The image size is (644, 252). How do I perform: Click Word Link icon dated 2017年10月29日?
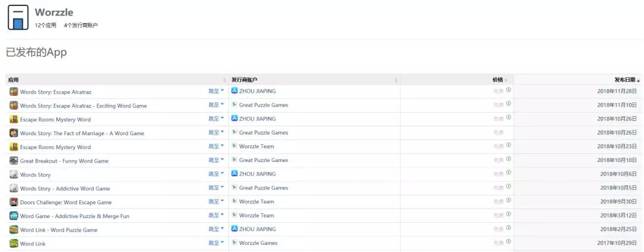[x=14, y=244]
